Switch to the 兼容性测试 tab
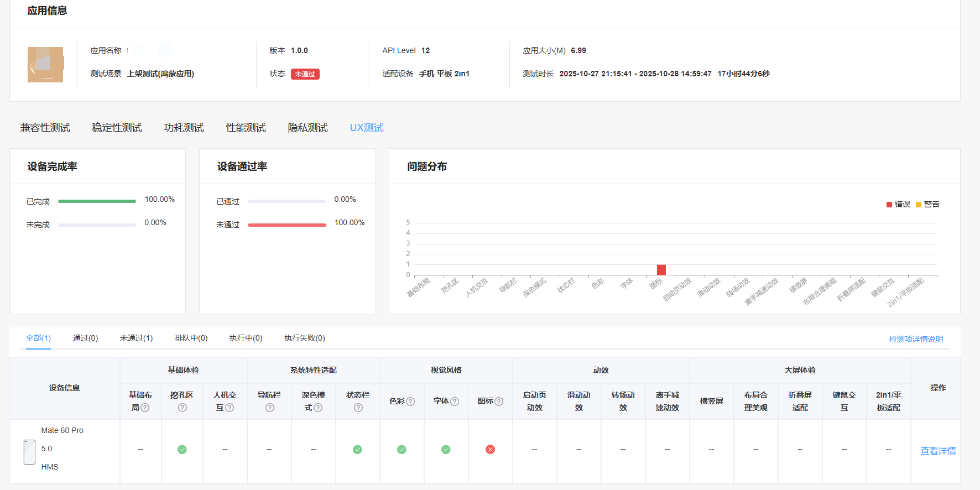 click(45, 128)
